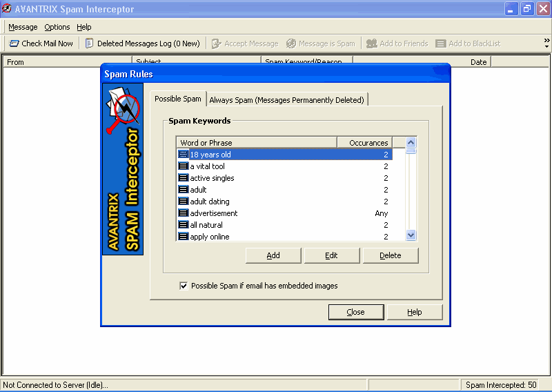Click the Add keyword button
The width and height of the screenshot is (552, 392).
(x=273, y=255)
